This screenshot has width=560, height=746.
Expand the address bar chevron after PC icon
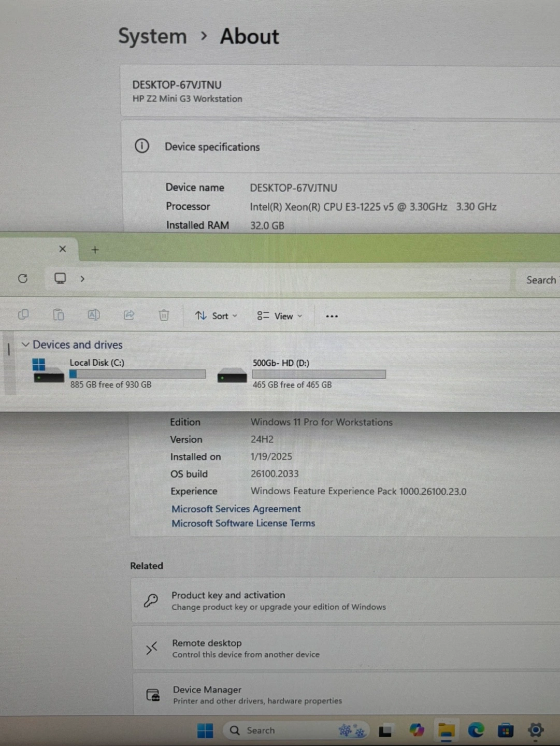click(82, 279)
